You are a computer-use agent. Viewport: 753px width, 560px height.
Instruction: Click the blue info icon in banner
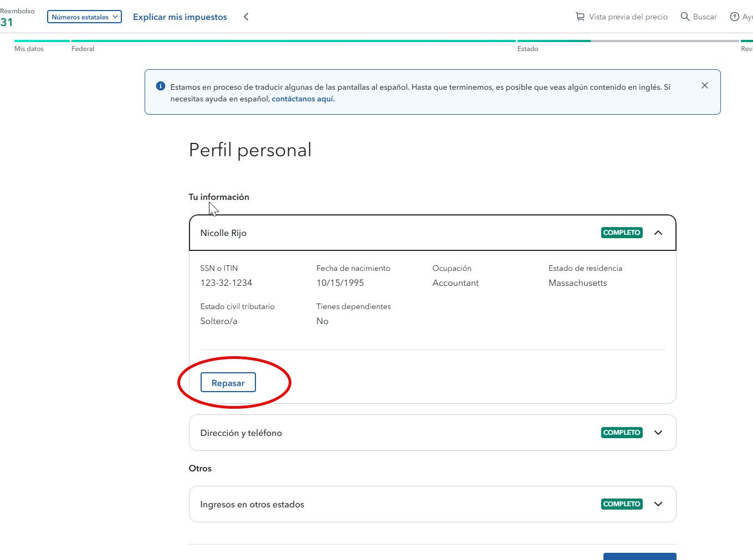[161, 86]
